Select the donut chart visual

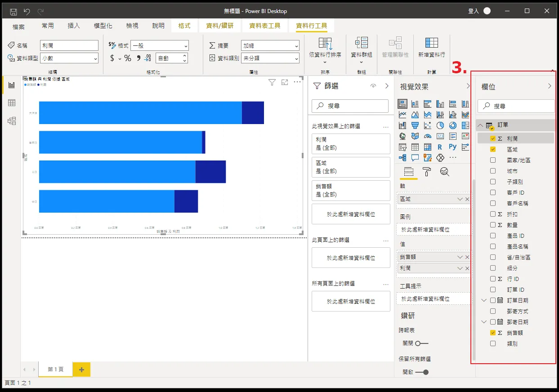click(x=453, y=125)
